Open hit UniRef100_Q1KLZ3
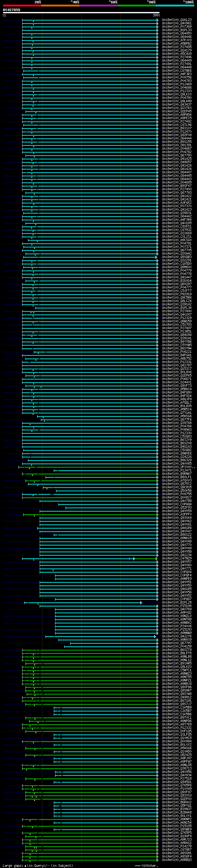197x868 pixels. 177,20
